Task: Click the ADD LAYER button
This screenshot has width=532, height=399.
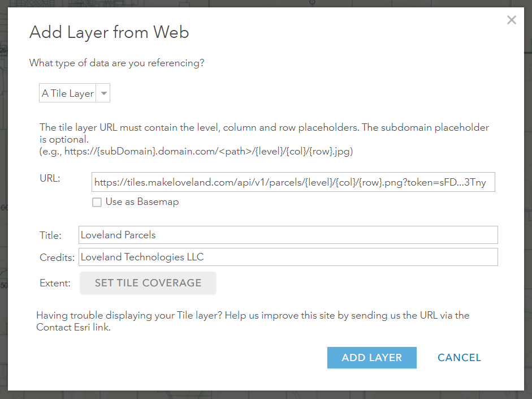Action: click(372, 358)
